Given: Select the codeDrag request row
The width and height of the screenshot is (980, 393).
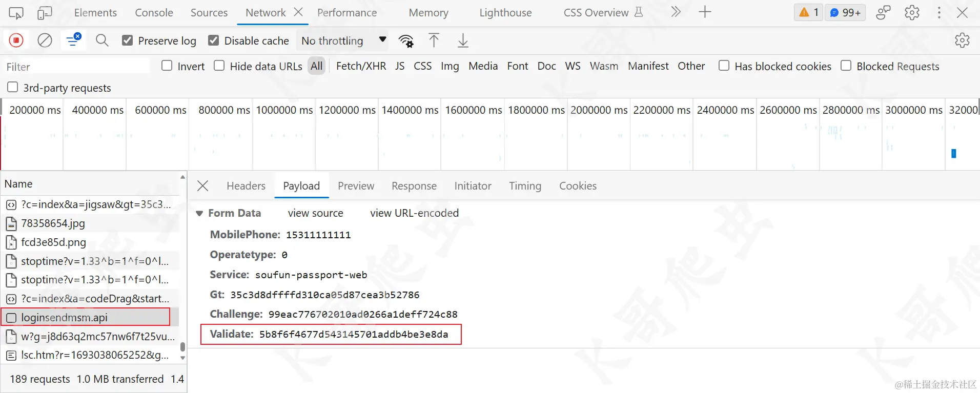Looking at the screenshot, I should click(90, 299).
